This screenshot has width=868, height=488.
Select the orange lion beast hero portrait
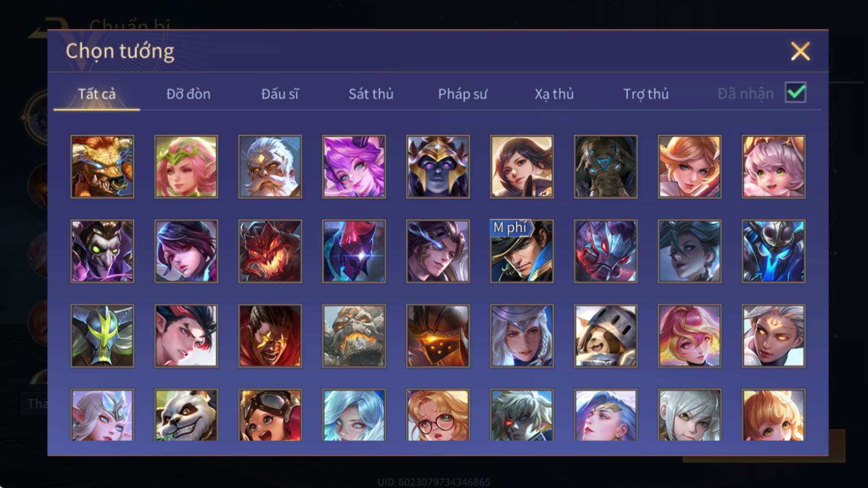pyautogui.click(x=102, y=167)
